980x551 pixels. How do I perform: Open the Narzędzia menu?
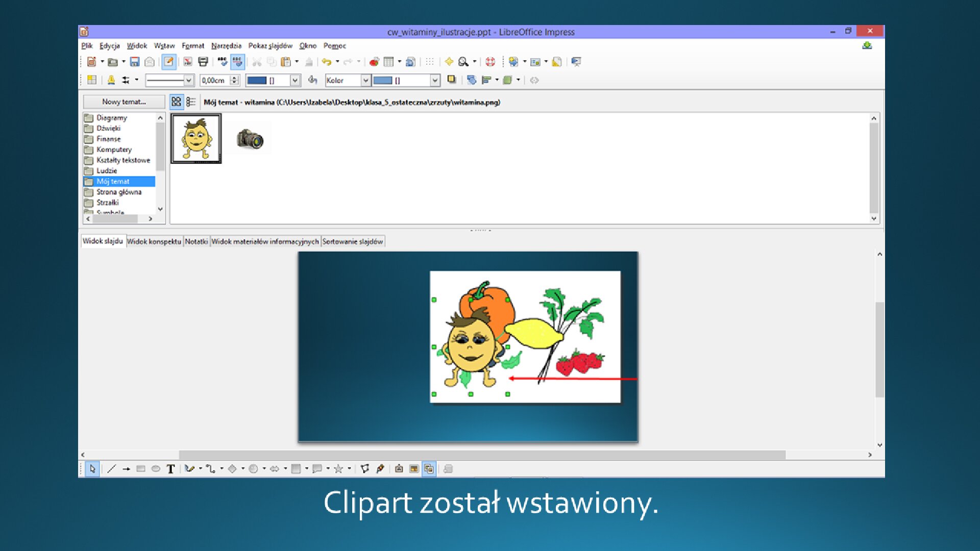click(x=227, y=45)
